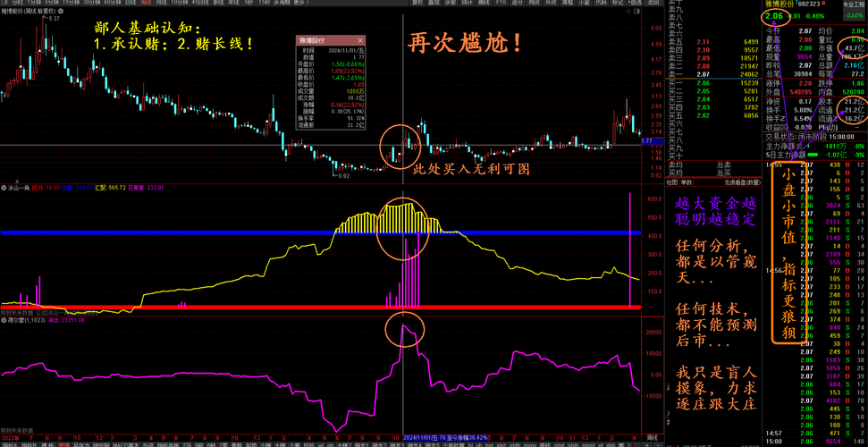The height and width of the screenshot is (447, 868).
Task: Switch to the 季线 quarterly chart
Action: coord(219,3)
